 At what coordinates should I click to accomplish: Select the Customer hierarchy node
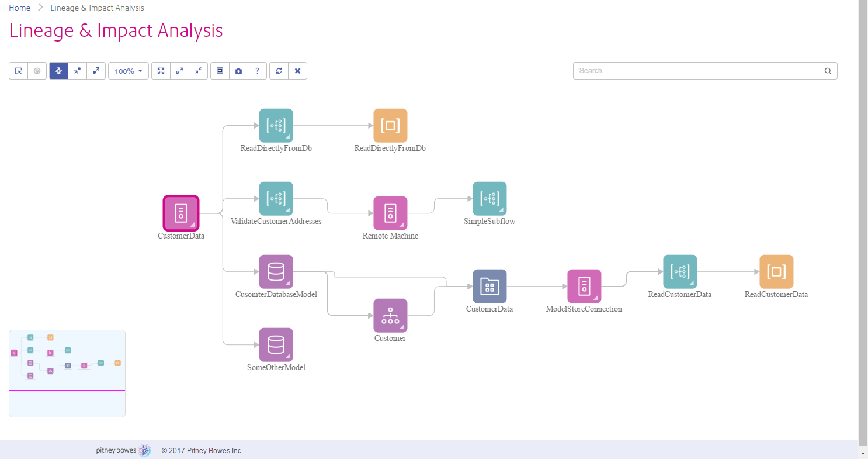[x=390, y=316]
